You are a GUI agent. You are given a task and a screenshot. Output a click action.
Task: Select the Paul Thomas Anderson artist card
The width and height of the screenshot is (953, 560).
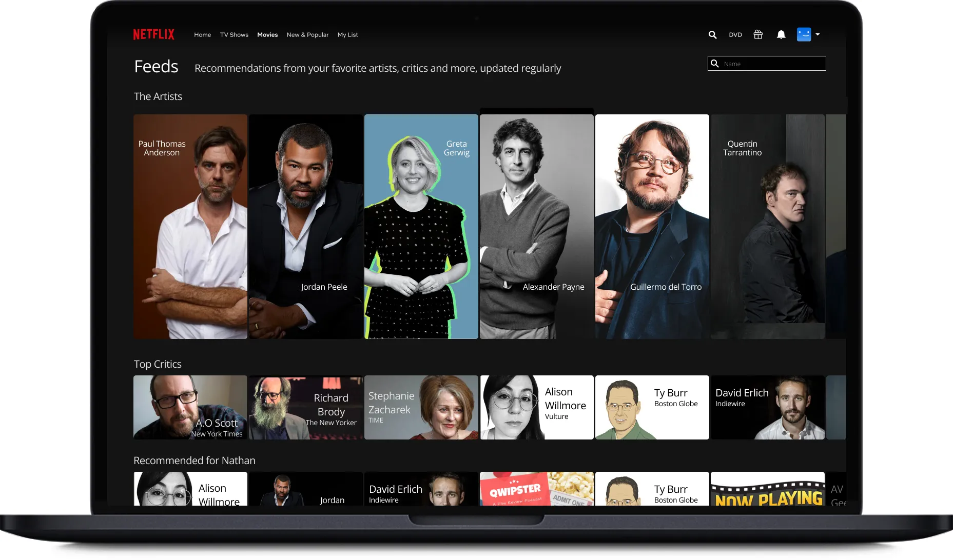pos(190,226)
